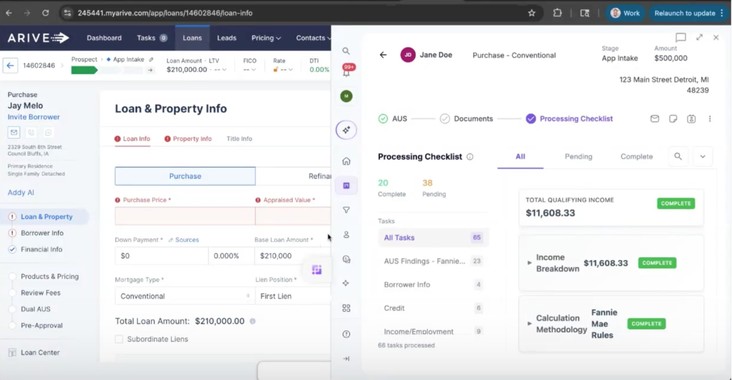The width and height of the screenshot is (732, 380).
Task: Select AUS Findings - Fannie task category
Action: [433, 261]
